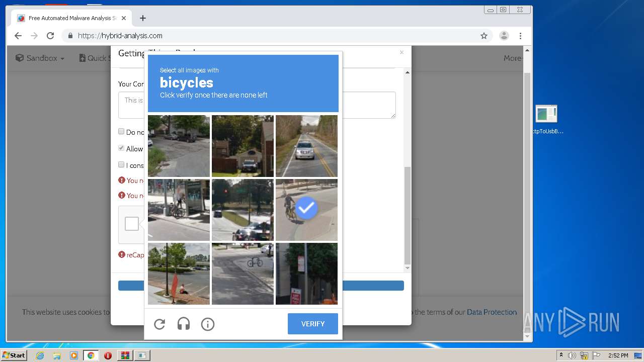Open the captcha help info icon
Screen dimensions: 644x362
(x=208, y=324)
